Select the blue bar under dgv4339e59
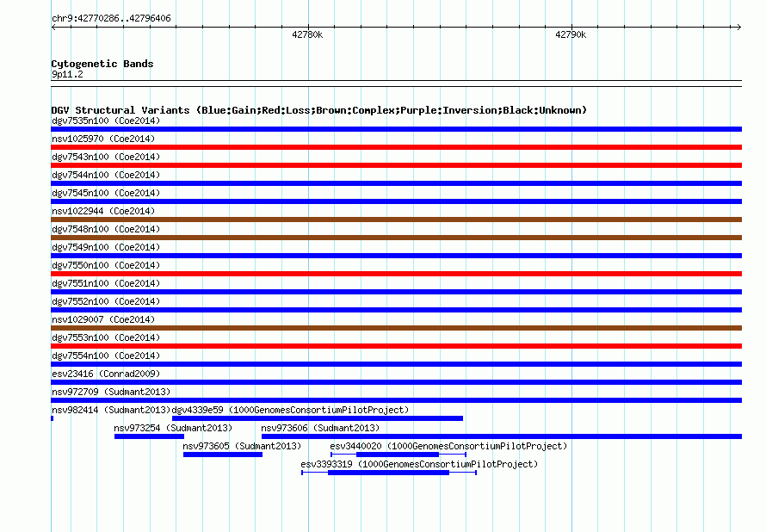 pos(318,418)
